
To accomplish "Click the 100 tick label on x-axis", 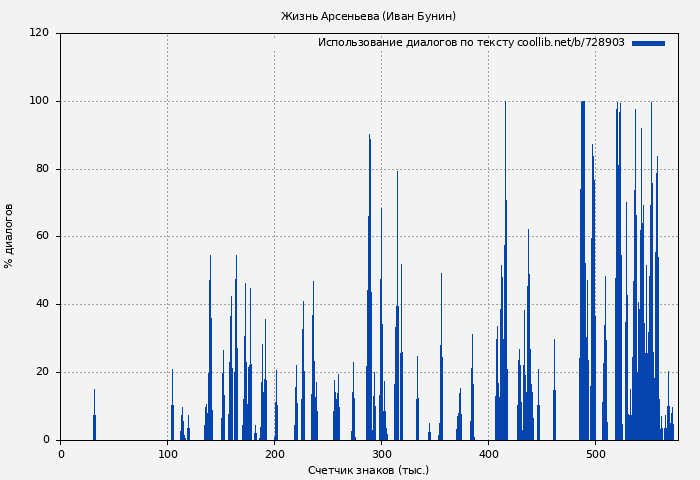I will [x=167, y=454].
